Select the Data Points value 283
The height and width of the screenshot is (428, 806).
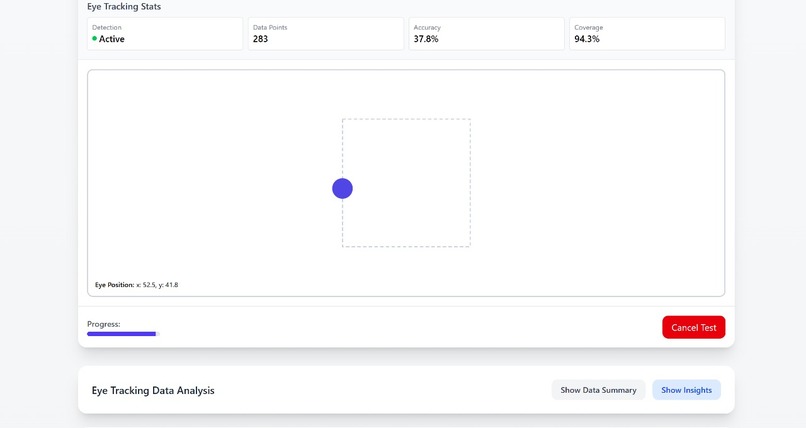tap(260, 39)
